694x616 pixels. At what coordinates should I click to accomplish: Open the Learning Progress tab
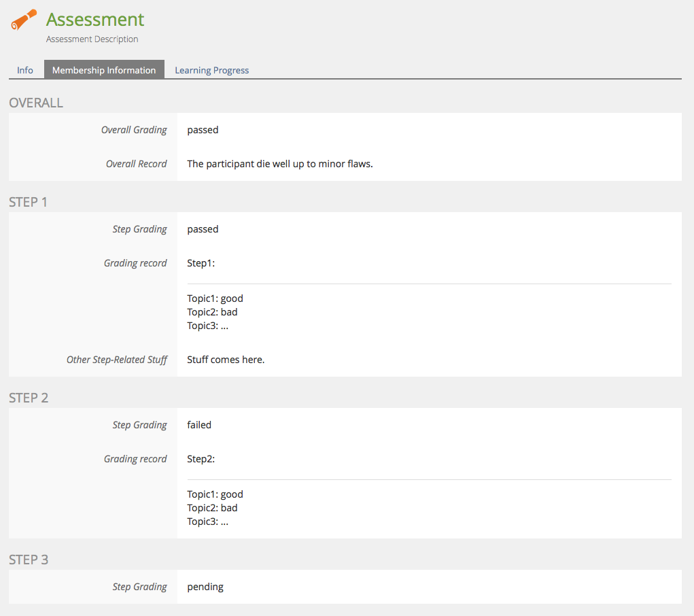click(211, 70)
